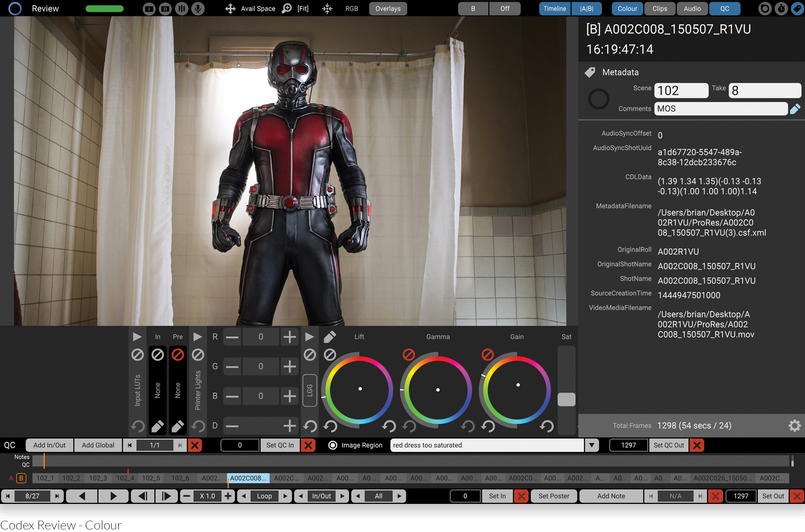Select the two-pane layout icon

165,8
